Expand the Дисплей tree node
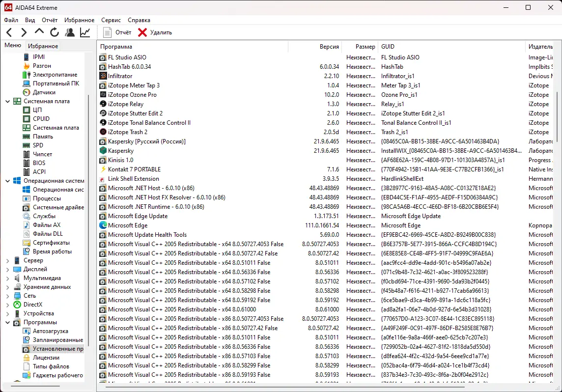The height and width of the screenshot is (392, 562). point(7,270)
